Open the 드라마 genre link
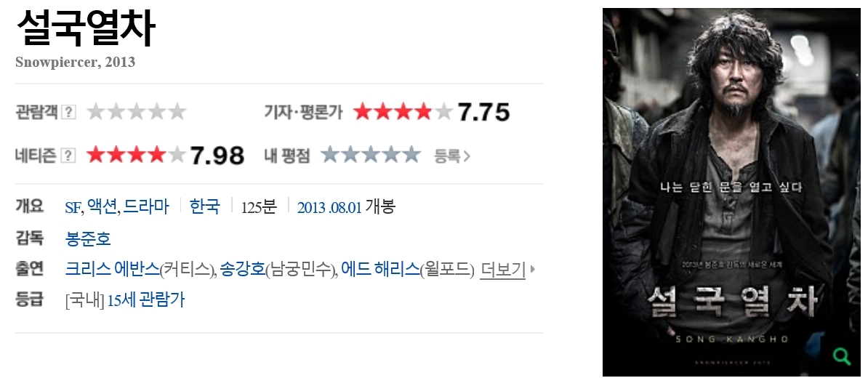This screenshot has height=386, width=868. pyautogui.click(x=145, y=207)
